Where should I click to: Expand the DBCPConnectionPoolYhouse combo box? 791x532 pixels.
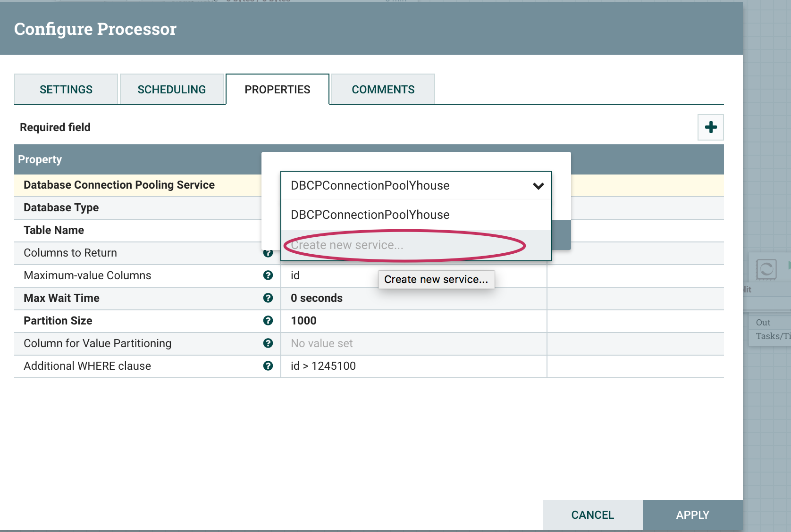pyautogui.click(x=416, y=186)
